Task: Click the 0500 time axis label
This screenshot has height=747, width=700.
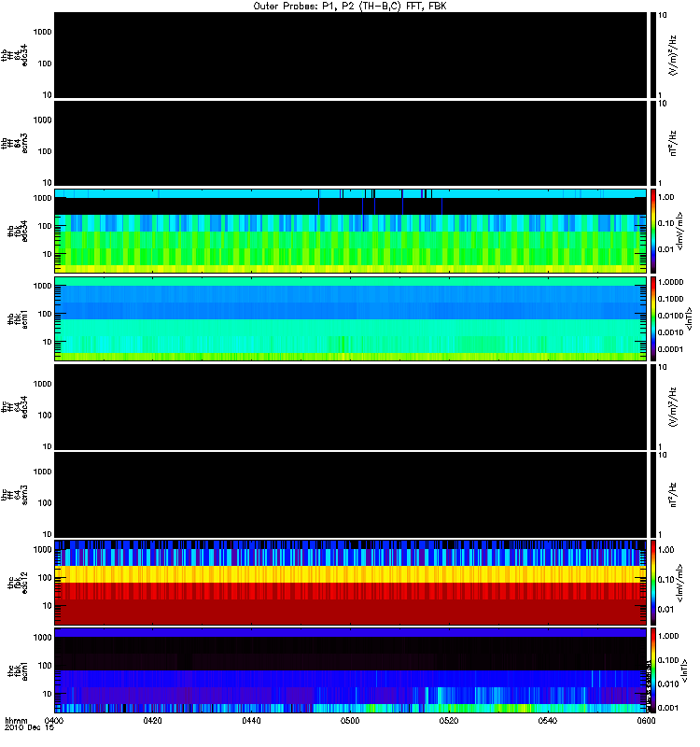Action: (x=350, y=720)
